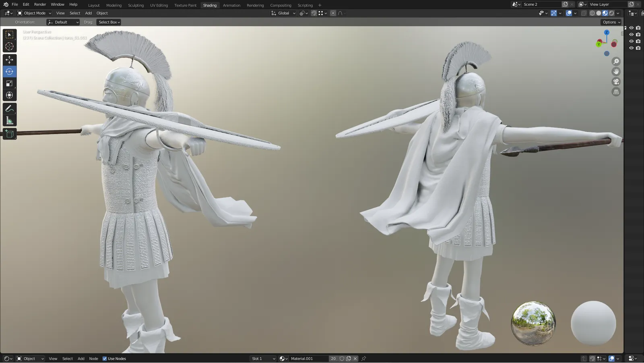
Task: Select the 3D Cursor tool
Action: point(9,46)
